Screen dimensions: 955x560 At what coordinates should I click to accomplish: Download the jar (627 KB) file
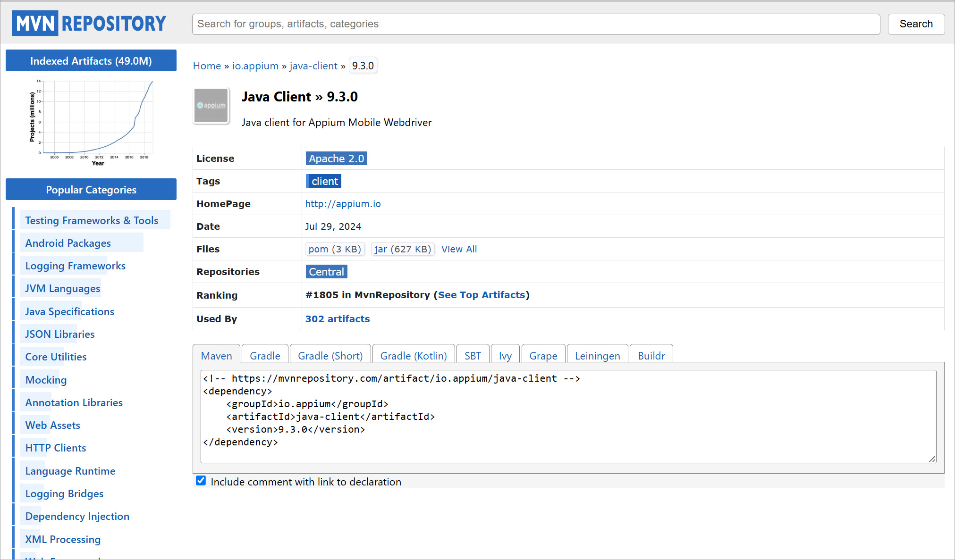(x=403, y=249)
